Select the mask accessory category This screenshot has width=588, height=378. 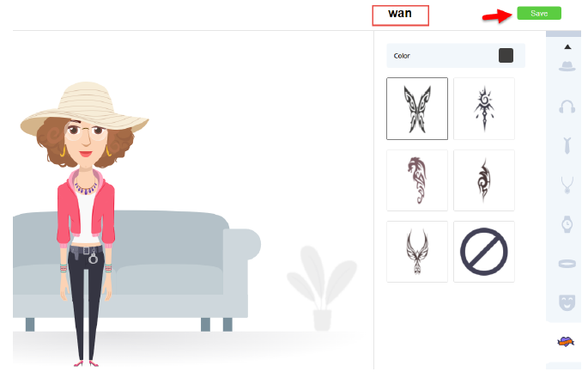[567, 302]
